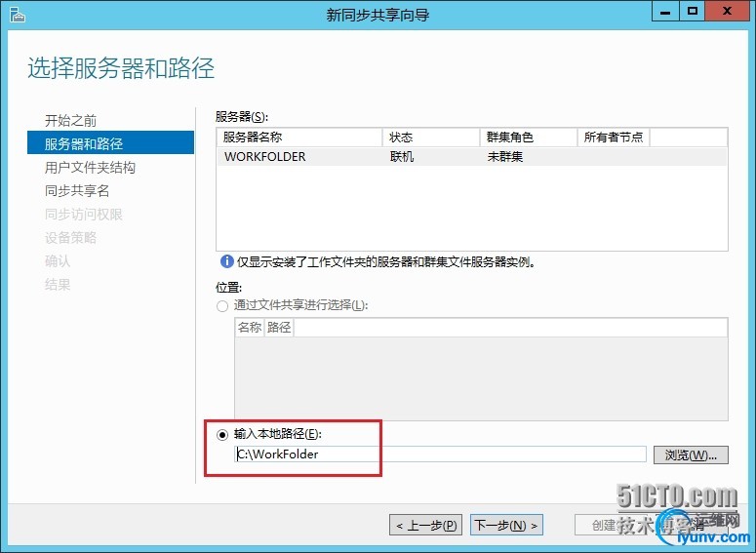Open the 结果 step
The image size is (756, 553).
(58, 285)
